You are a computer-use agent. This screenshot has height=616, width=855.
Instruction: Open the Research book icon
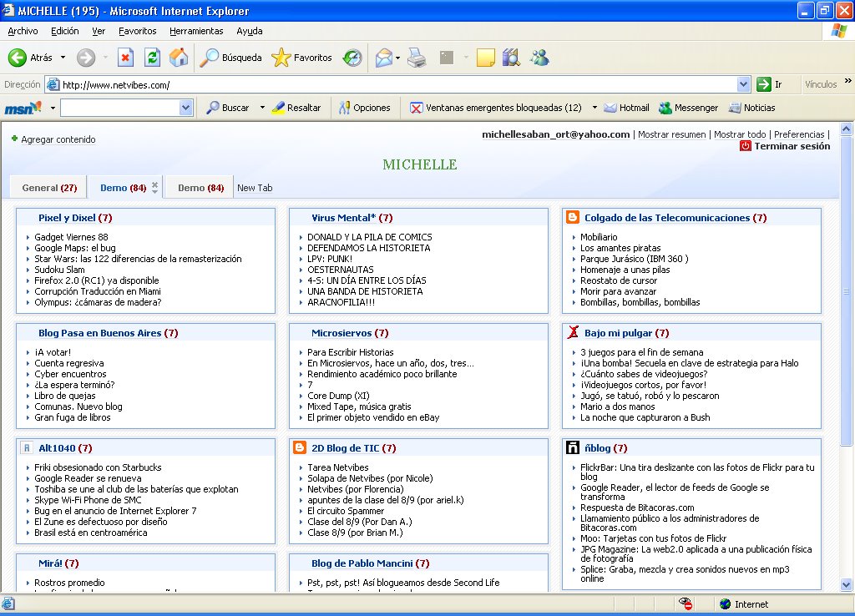[x=511, y=58]
